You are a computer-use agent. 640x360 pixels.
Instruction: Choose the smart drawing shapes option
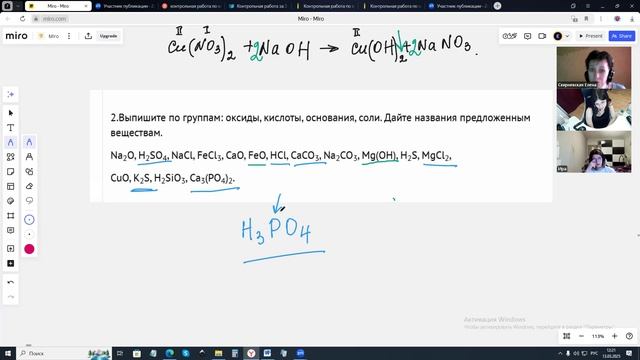tap(29, 171)
